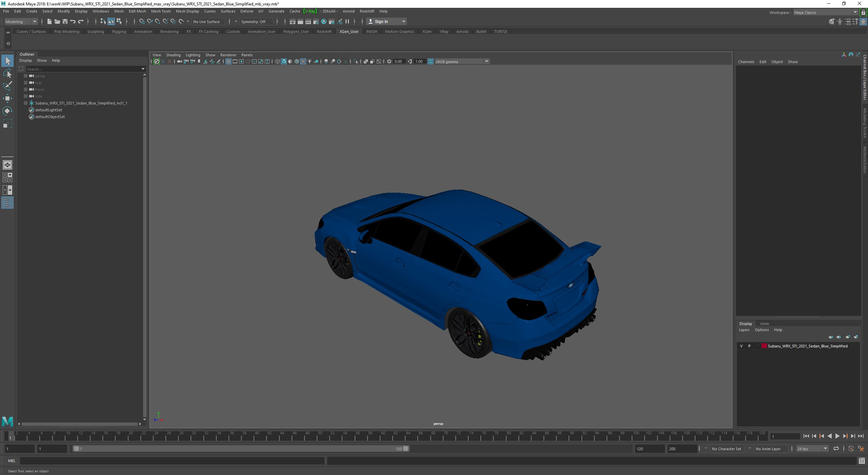Open the 24 fps frame rate dropdown
The image size is (868, 475).
click(812, 449)
